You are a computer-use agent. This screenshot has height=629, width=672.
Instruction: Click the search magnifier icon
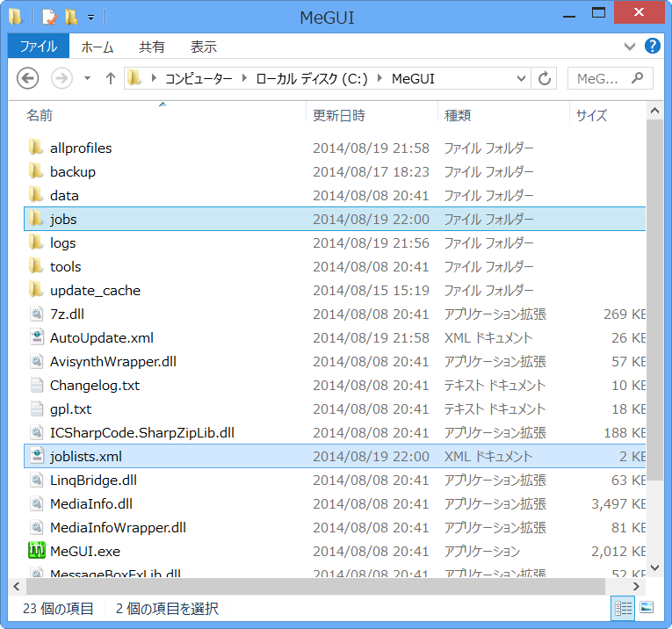[x=637, y=78]
